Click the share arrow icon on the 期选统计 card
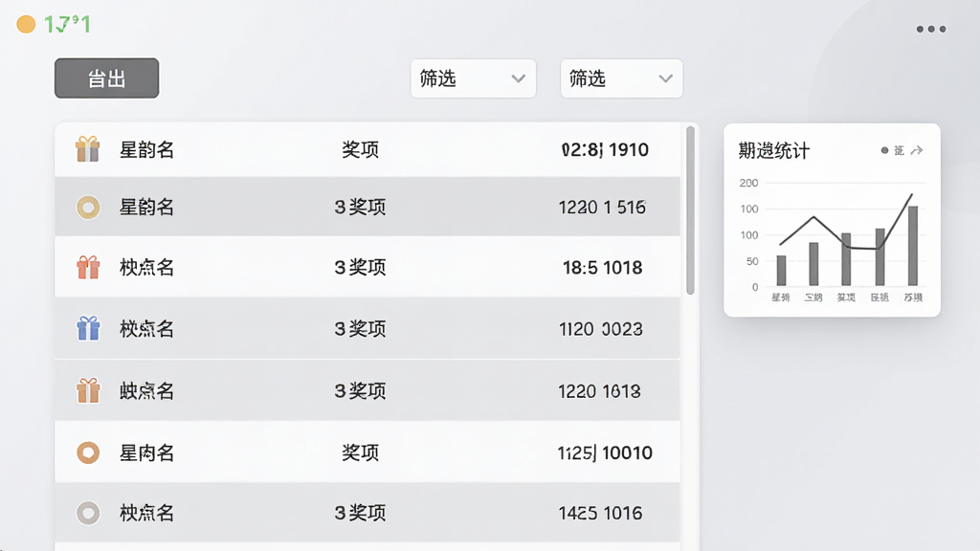 pos(917,150)
